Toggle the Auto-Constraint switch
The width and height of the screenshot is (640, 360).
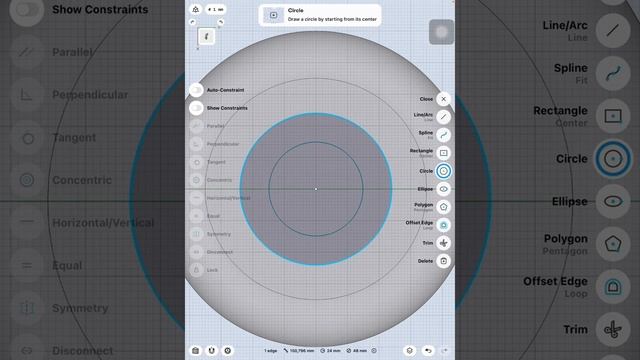(196, 90)
